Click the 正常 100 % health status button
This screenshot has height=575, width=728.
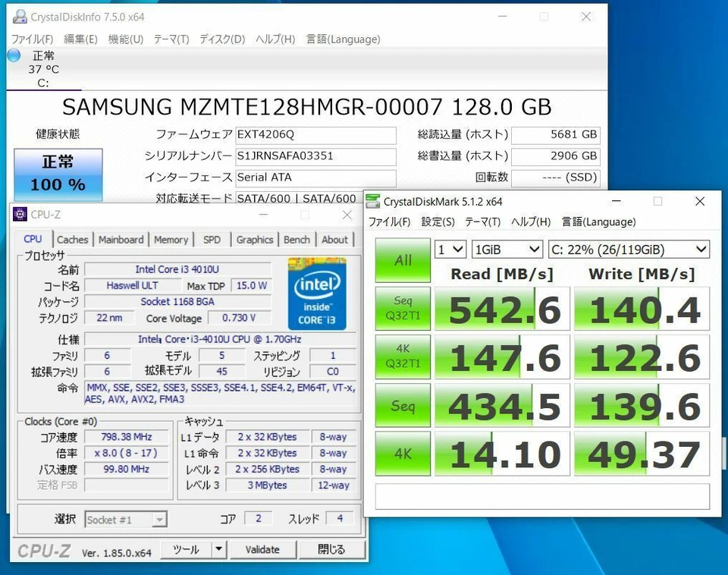pyautogui.click(x=58, y=174)
